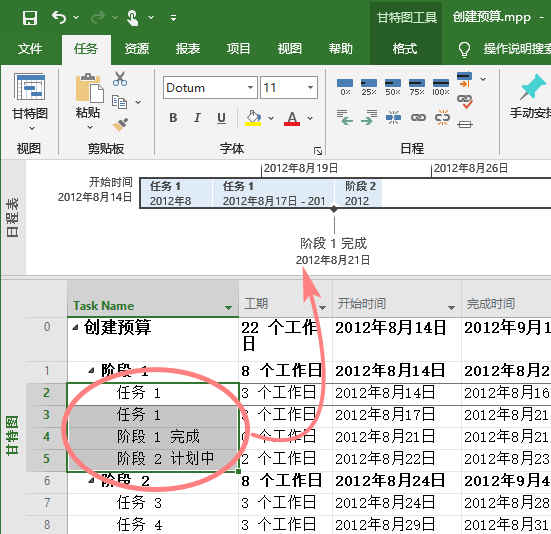Click the 甘特图 view button
Image resolution: width=551 pixels, height=534 pixels.
pos(30,96)
